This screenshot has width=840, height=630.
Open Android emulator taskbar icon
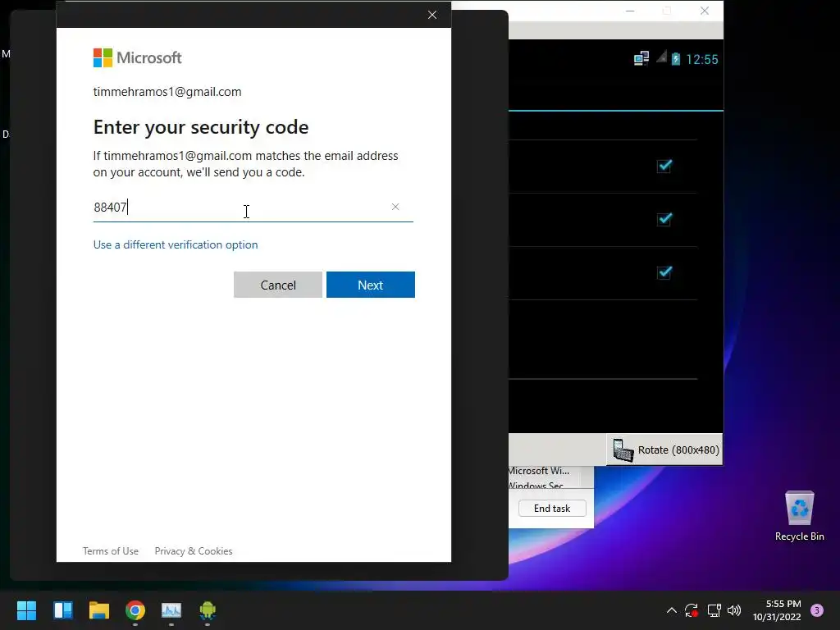click(208, 610)
